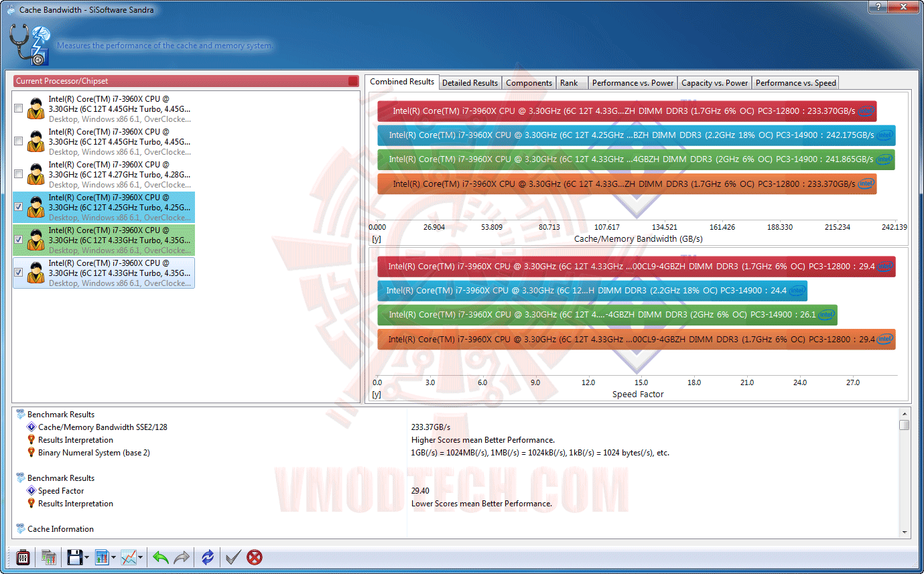Cancel with the red X circle icon
The height and width of the screenshot is (574, 924).
[255, 557]
